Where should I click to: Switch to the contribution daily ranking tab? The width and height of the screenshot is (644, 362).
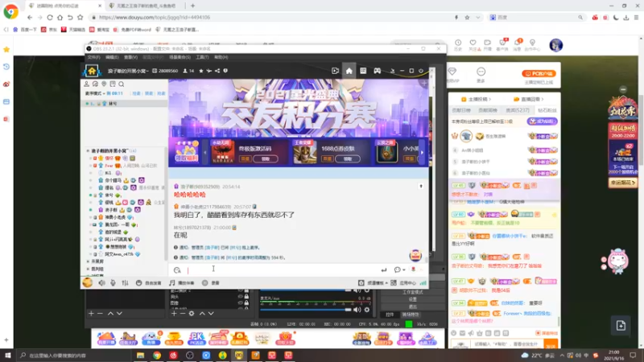460,110
